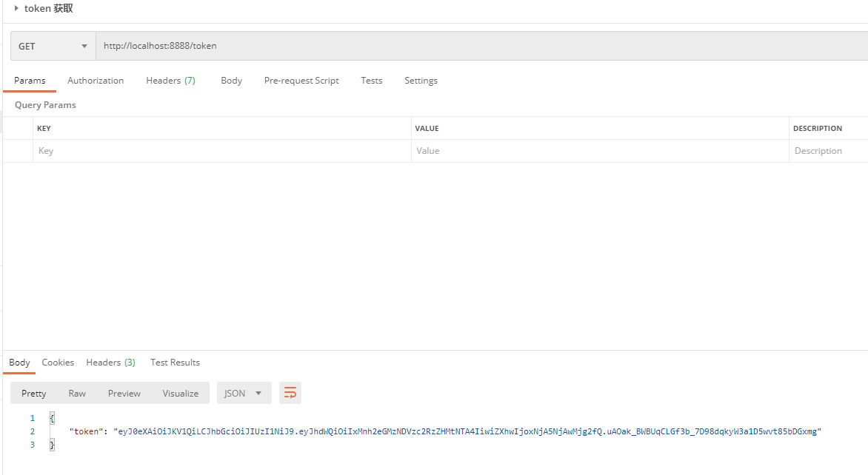The image size is (868, 475).
Task: Switch to the request Body tab
Action: pyautogui.click(x=231, y=81)
